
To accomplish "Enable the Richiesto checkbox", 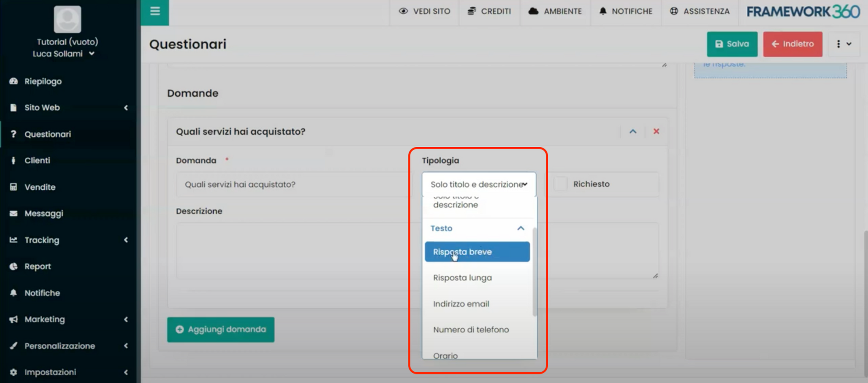I will 561,184.
